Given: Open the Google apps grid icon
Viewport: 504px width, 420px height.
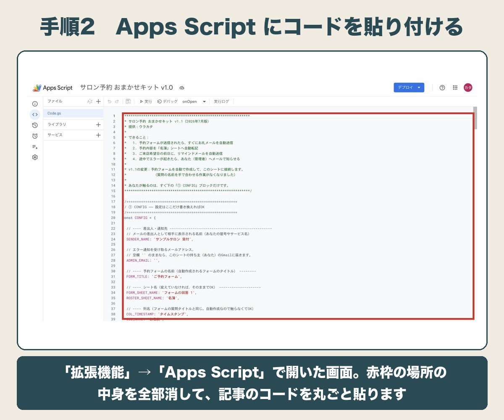Looking at the screenshot, I should click(455, 87).
